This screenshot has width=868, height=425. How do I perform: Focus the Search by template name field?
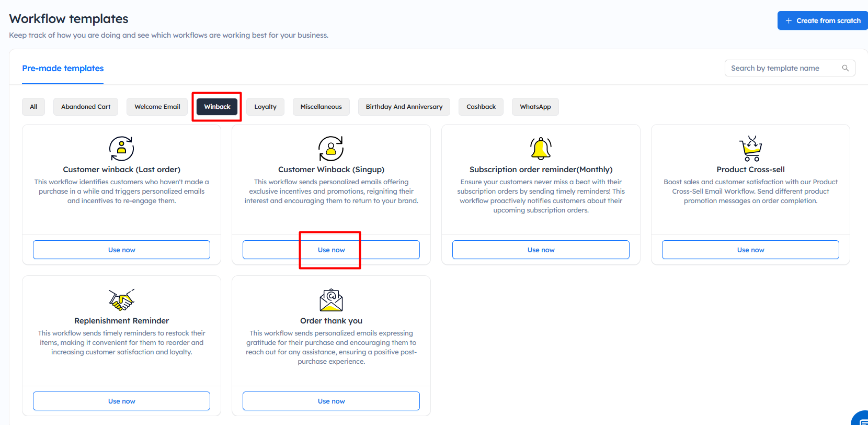click(x=782, y=68)
